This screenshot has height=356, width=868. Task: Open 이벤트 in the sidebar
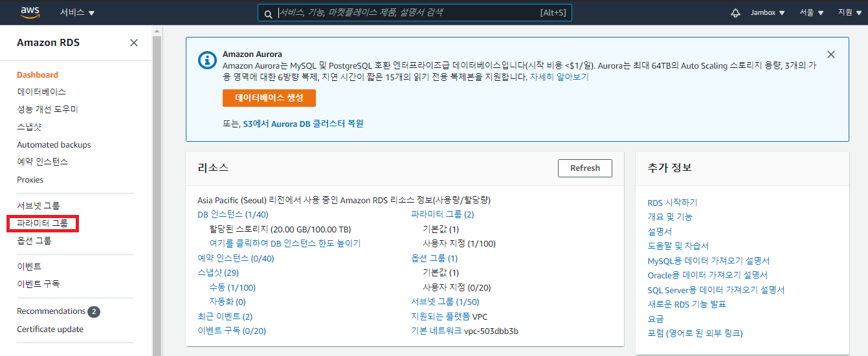click(29, 267)
